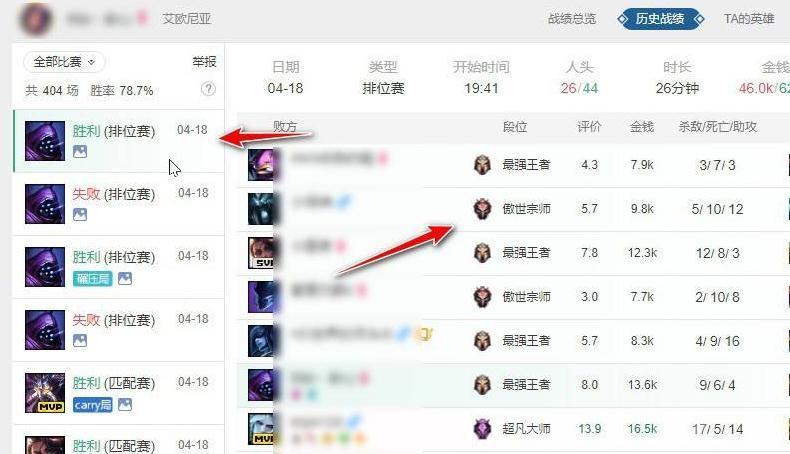This screenshot has width=790, height=454.
Task: Click the blurred player avatar at top left
Action: (35, 20)
